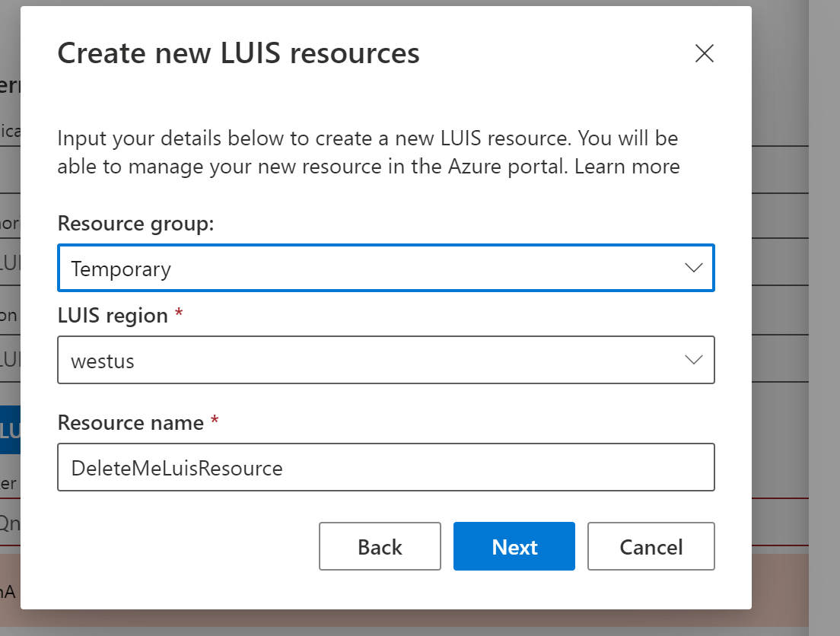This screenshot has height=636, width=840.
Task: Click the Resource name input field
Action: click(x=386, y=467)
